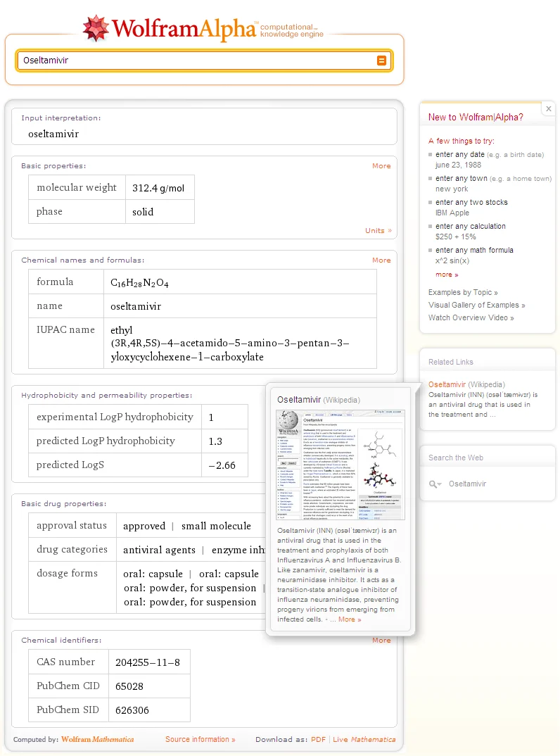Select predicted LogP value 1.3

pos(215,441)
